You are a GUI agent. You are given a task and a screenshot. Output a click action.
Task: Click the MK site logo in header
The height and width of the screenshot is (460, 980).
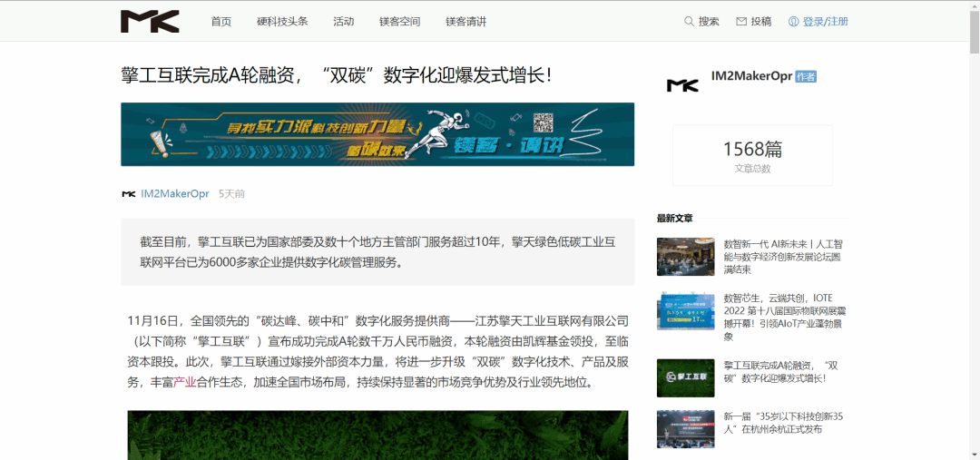[150, 21]
